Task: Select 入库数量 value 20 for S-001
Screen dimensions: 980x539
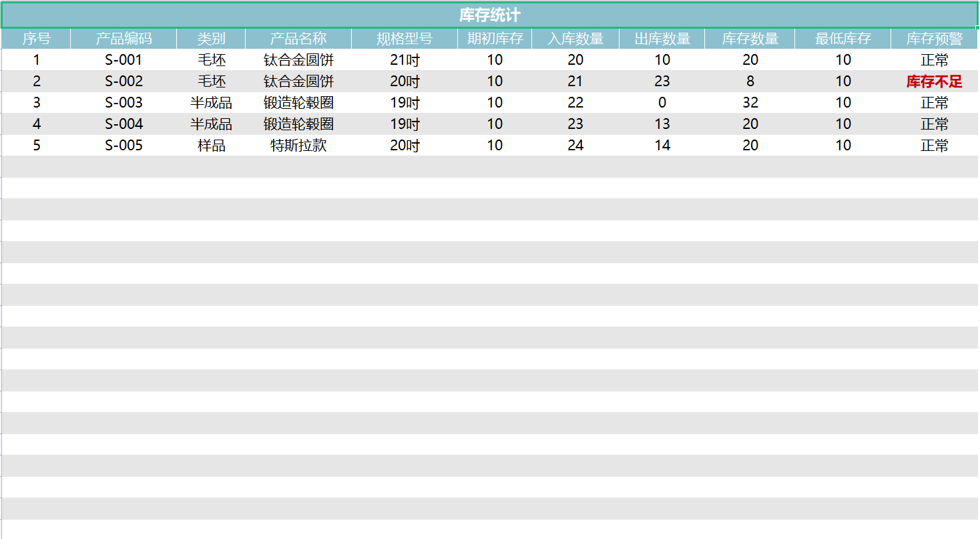Action: click(575, 60)
